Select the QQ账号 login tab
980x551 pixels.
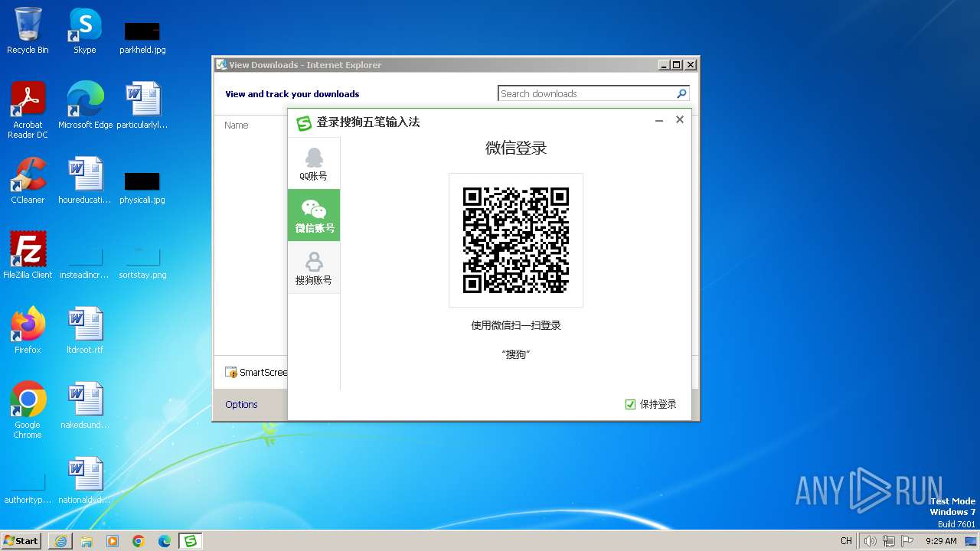[x=314, y=163]
